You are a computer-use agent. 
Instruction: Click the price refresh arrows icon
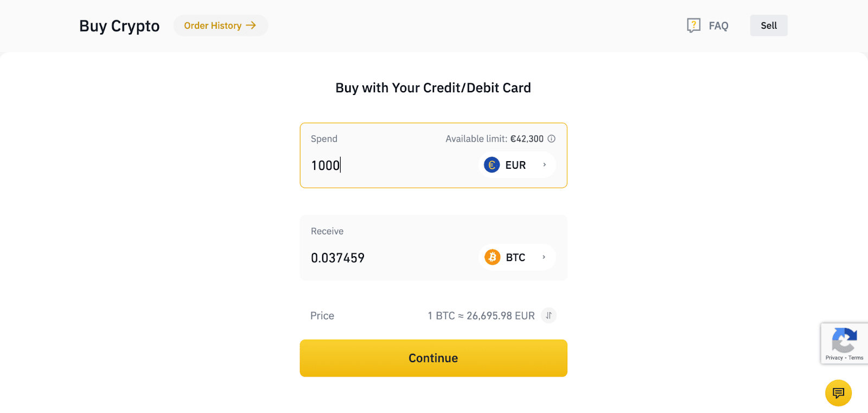point(548,315)
